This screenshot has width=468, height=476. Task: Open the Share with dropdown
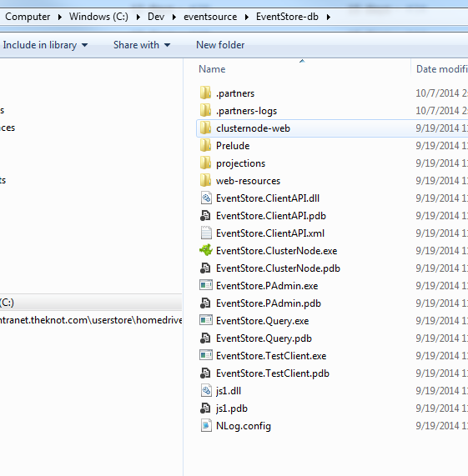point(142,45)
